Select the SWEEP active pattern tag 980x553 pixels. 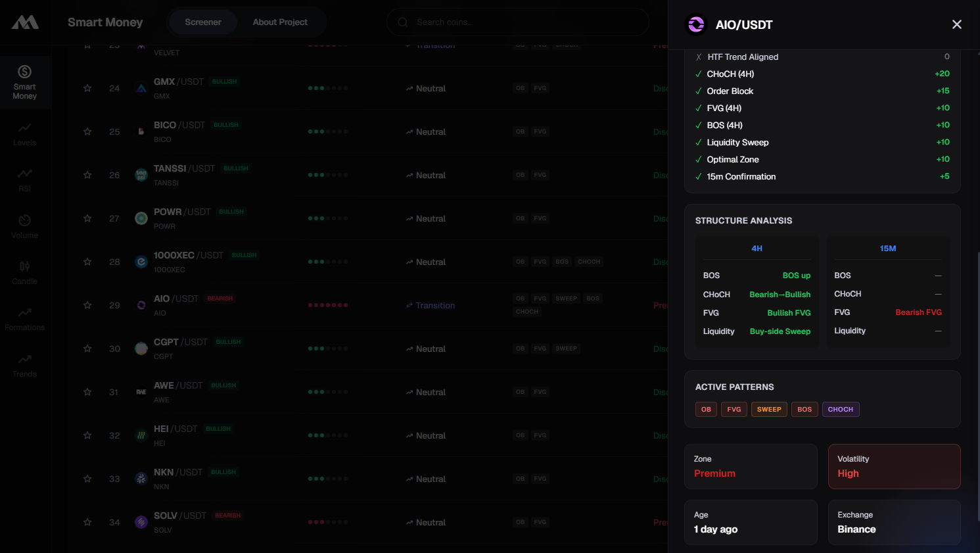coord(769,409)
